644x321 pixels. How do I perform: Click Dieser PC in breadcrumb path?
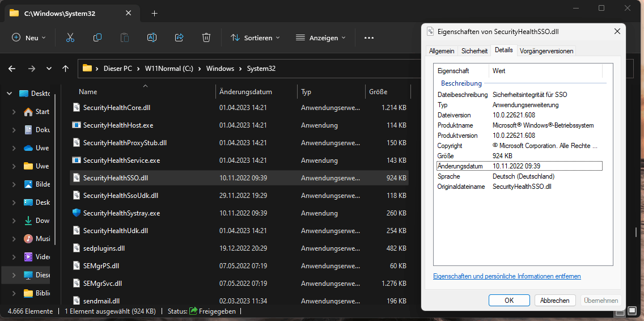(117, 69)
